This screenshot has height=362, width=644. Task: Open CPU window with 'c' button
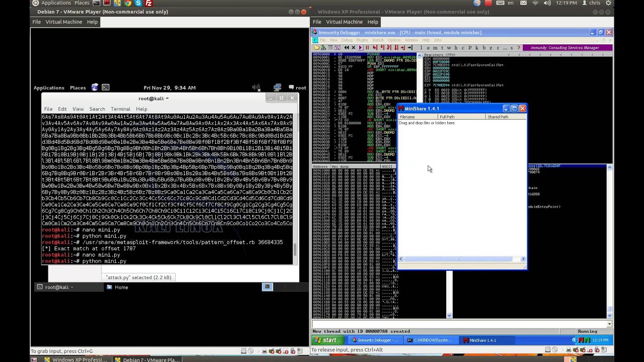[x=463, y=48]
